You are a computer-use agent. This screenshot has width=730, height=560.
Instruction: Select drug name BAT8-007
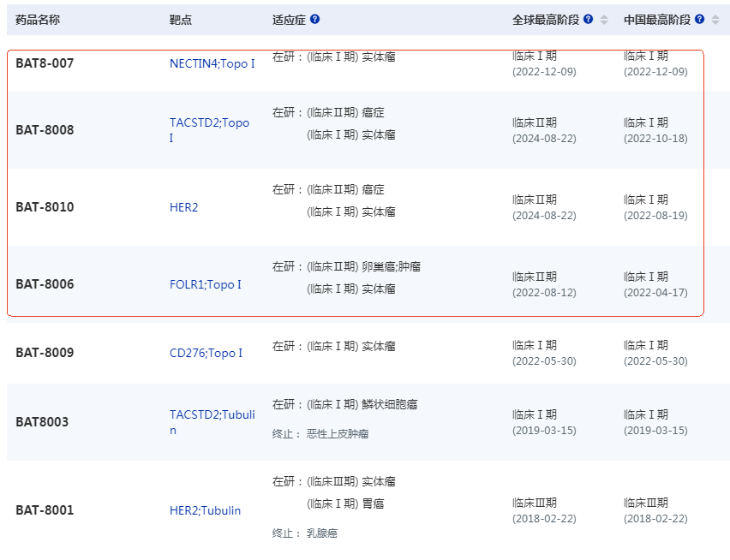pos(45,63)
